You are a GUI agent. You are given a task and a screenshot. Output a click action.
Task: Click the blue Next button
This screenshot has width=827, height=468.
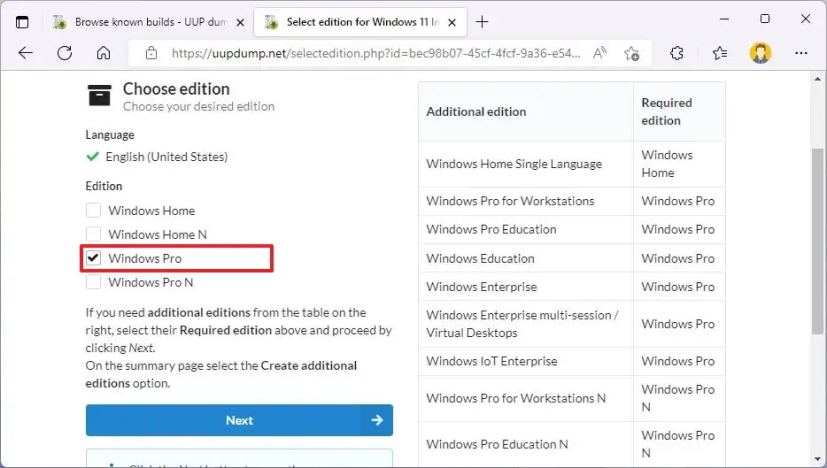click(x=239, y=420)
